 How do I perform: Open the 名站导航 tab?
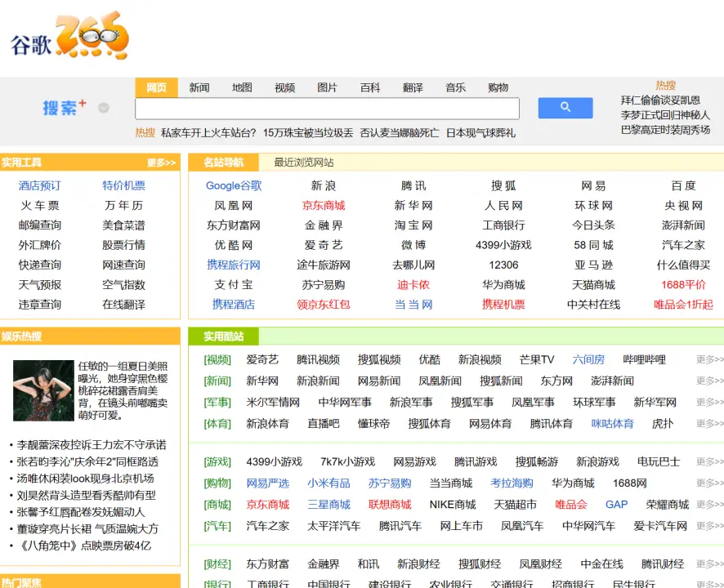[x=223, y=163]
